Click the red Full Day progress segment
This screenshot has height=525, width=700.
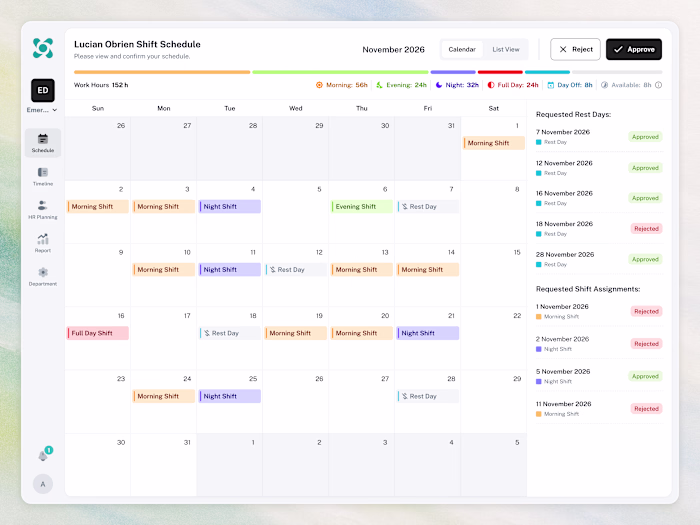click(500, 72)
